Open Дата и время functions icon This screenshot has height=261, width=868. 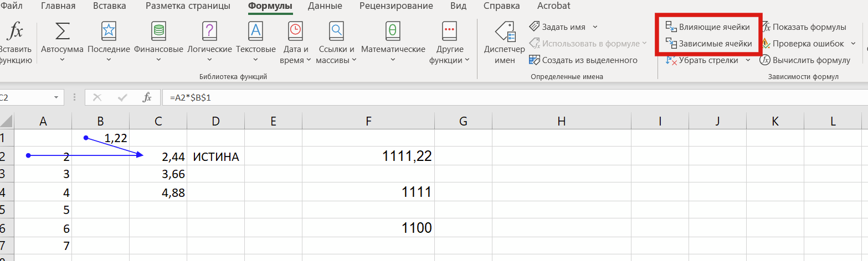[294, 31]
